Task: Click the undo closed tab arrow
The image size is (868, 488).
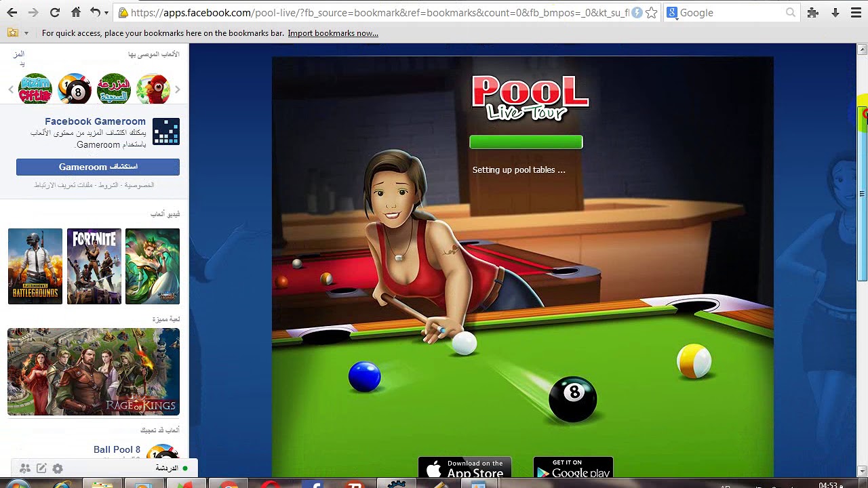Action: click(x=95, y=12)
